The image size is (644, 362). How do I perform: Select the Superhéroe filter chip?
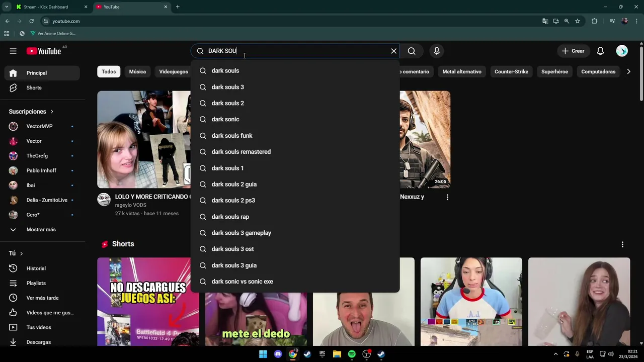coord(554,71)
